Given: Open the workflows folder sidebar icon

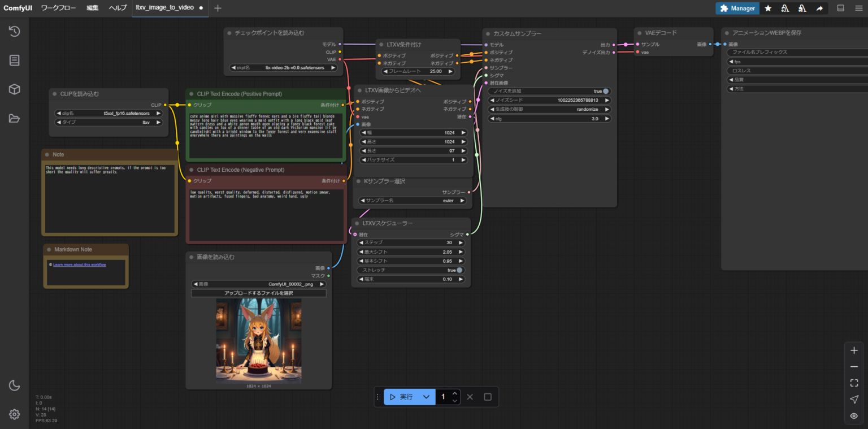Looking at the screenshot, I should [15, 118].
